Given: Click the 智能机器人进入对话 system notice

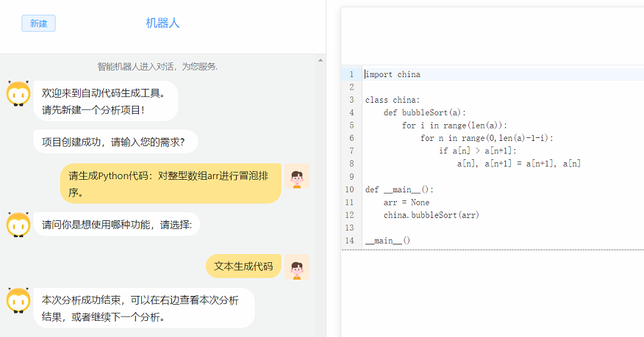Looking at the screenshot, I should pos(157,67).
